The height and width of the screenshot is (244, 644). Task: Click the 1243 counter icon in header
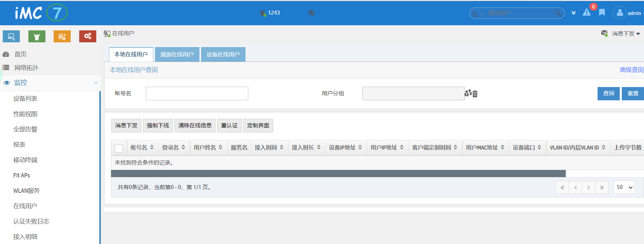click(x=263, y=13)
